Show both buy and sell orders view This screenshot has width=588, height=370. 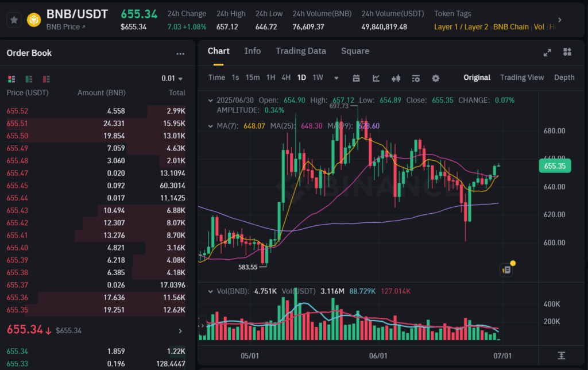[11, 79]
